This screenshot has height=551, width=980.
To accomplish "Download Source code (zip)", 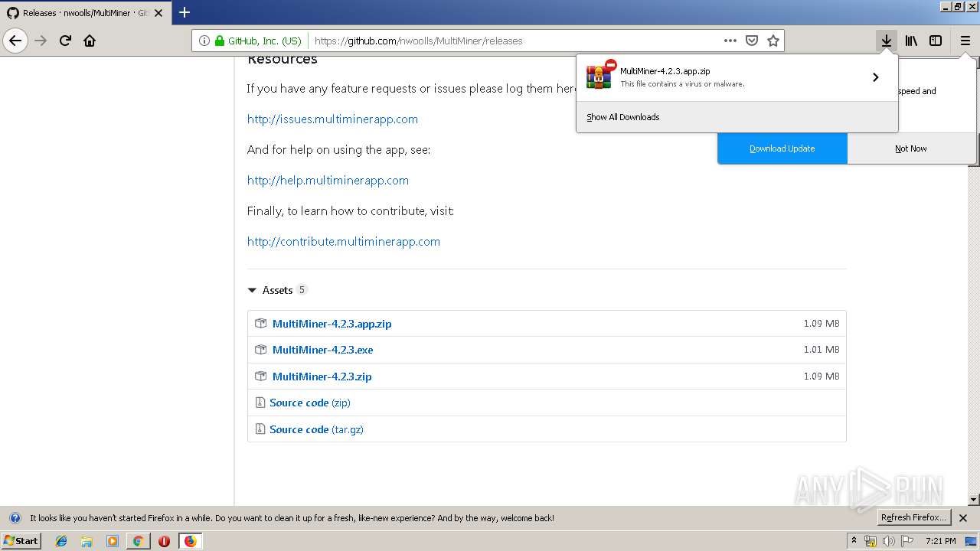I will [309, 403].
